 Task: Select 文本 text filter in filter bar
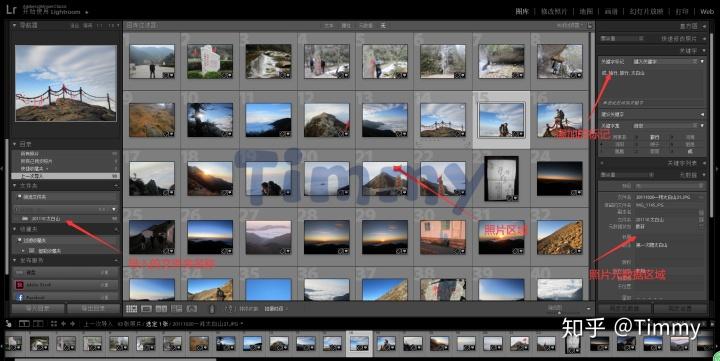tap(329, 26)
